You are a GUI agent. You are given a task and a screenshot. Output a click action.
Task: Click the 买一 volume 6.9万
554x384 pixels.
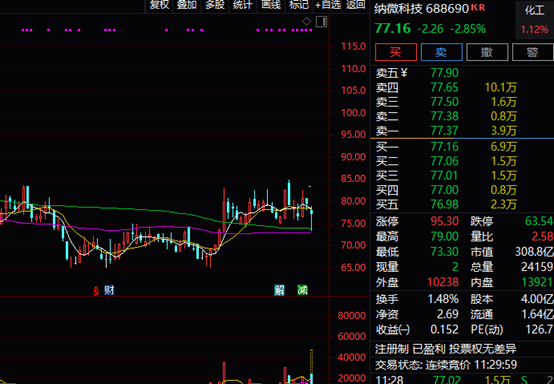[x=504, y=147]
